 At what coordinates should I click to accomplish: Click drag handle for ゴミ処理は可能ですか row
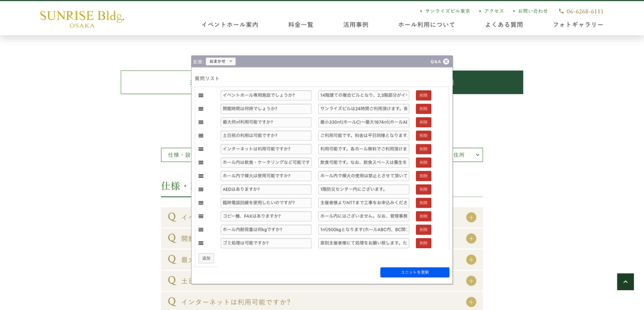coord(201,243)
